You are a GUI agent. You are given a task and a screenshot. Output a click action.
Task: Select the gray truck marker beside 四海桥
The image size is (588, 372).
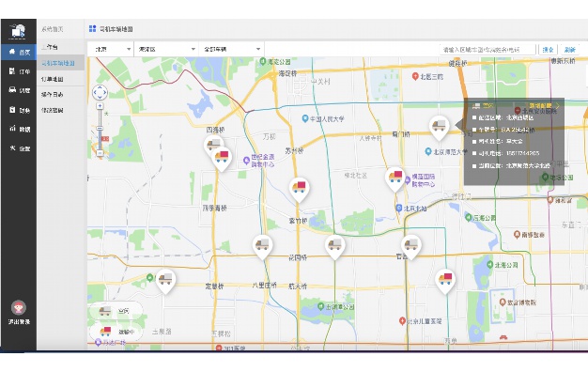(x=212, y=144)
